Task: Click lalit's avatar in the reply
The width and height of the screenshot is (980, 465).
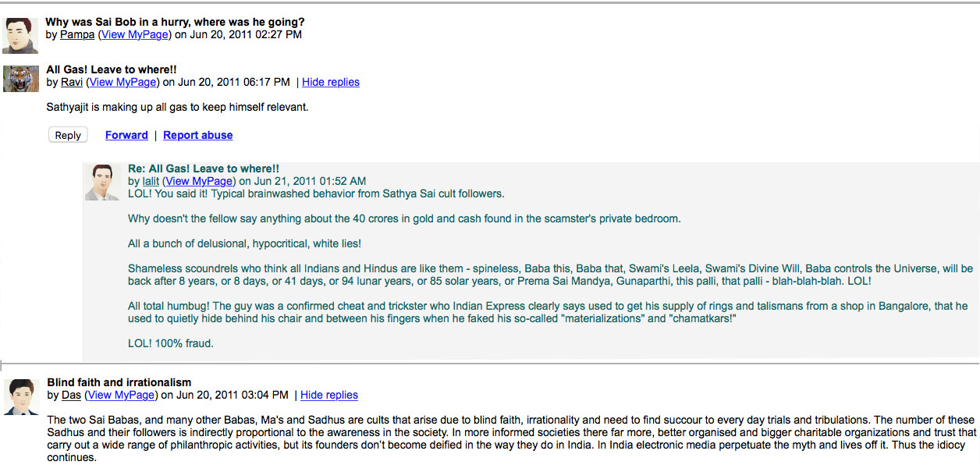Action: [x=102, y=182]
